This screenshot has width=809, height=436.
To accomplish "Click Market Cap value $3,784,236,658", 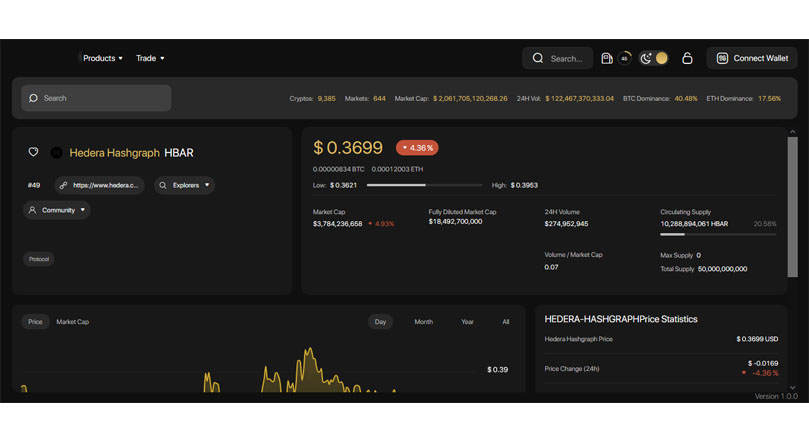I will 337,223.
